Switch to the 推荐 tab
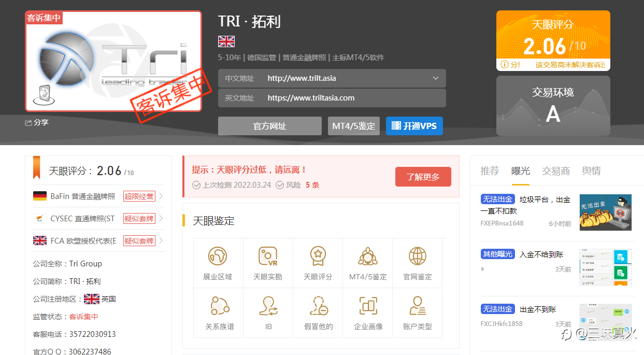The width and height of the screenshot is (644, 355). point(490,171)
